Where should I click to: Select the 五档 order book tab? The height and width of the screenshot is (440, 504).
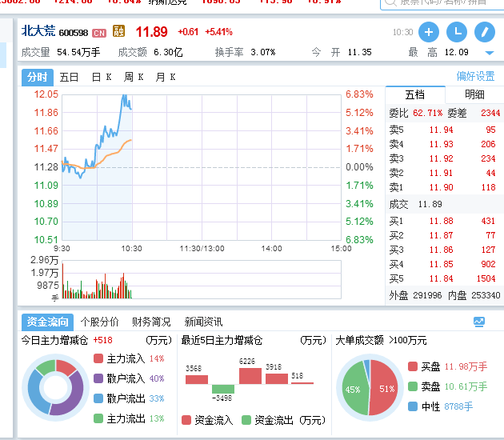(x=415, y=94)
